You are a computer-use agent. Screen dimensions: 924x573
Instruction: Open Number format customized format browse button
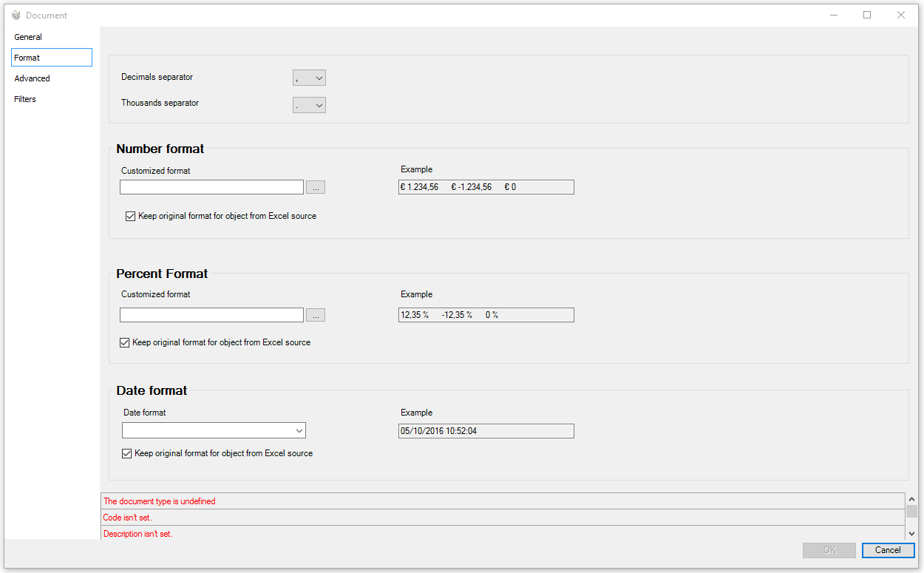tap(316, 187)
